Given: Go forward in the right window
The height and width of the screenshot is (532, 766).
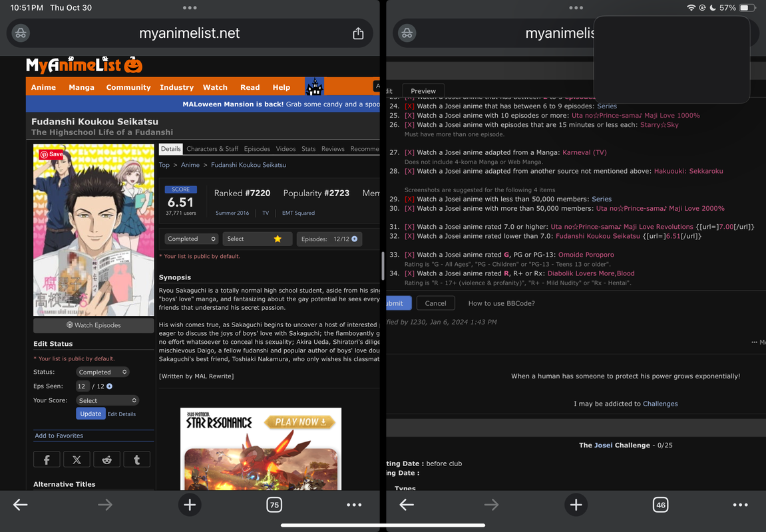Looking at the screenshot, I should [x=491, y=505].
